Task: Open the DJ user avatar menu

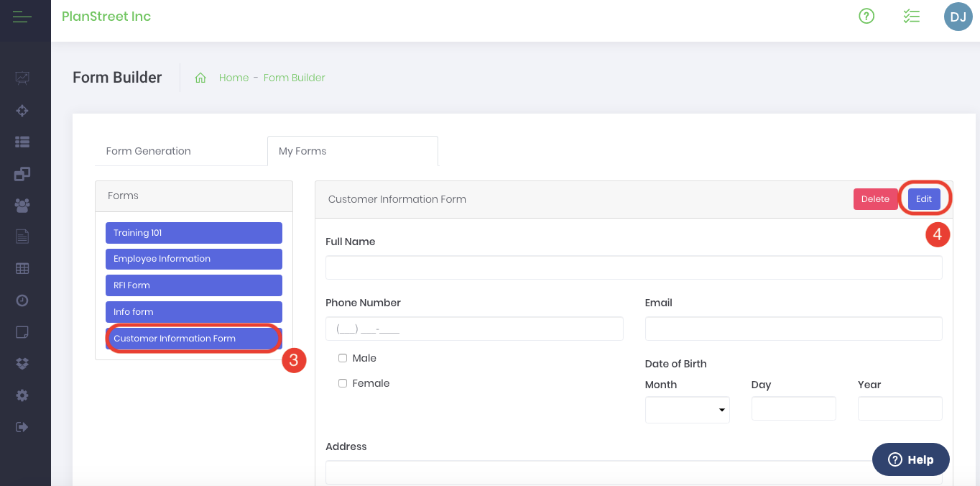Action: [958, 16]
